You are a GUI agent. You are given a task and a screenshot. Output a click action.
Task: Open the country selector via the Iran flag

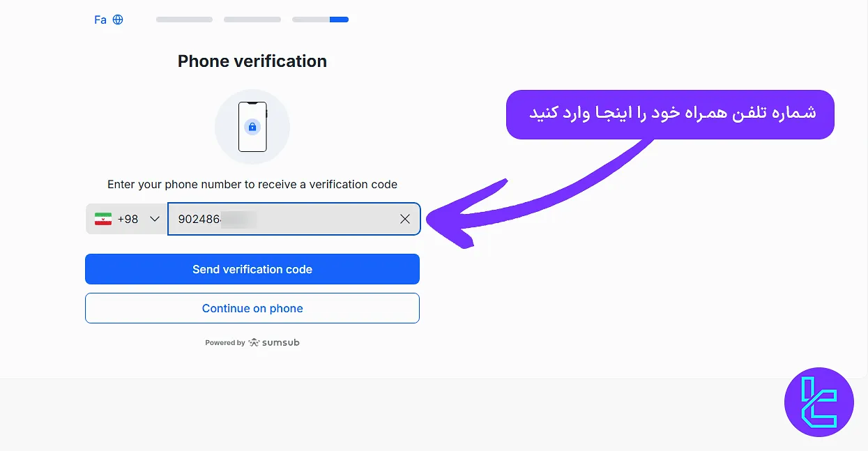coord(102,218)
